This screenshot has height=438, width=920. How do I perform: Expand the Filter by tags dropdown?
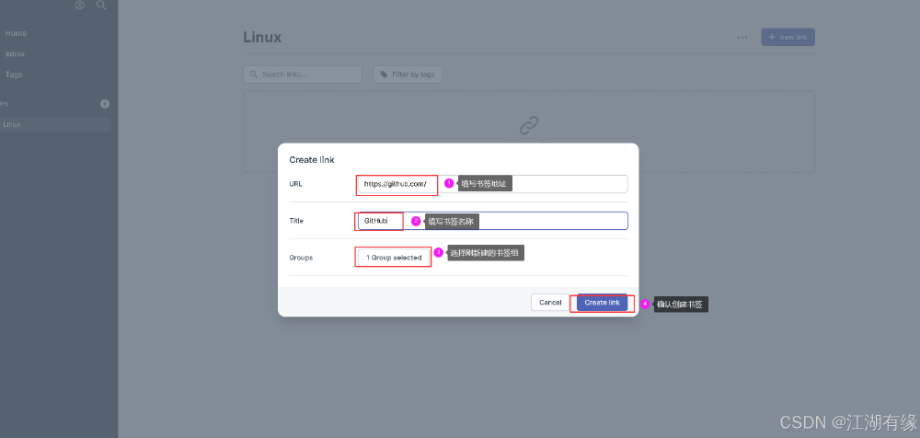[407, 74]
